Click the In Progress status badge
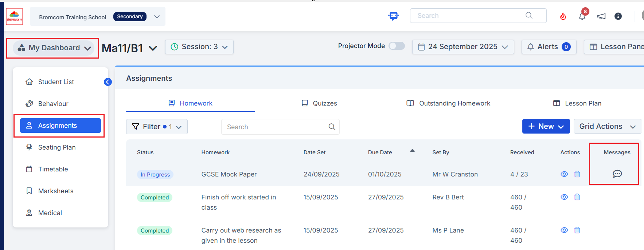Image resolution: width=644 pixels, height=250 pixels. (x=155, y=175)
